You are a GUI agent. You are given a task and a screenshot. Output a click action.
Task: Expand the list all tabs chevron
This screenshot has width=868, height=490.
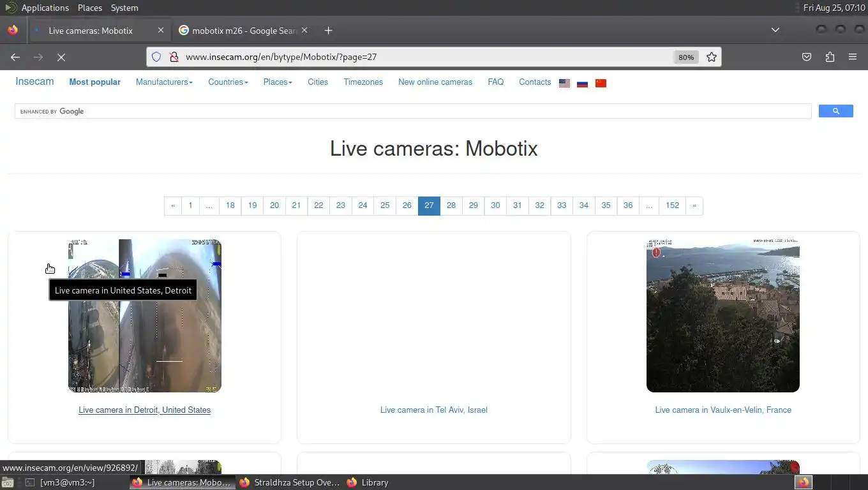[775, 30]
